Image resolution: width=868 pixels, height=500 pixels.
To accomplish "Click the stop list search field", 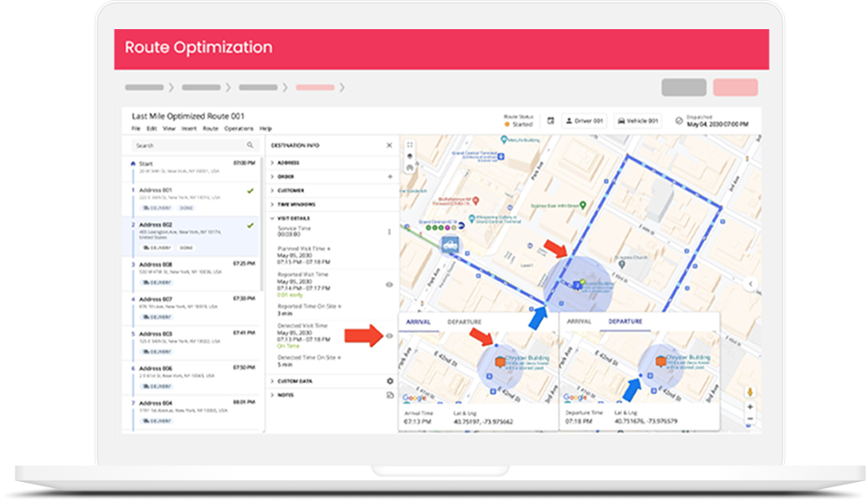I will (x=187, y=145).
